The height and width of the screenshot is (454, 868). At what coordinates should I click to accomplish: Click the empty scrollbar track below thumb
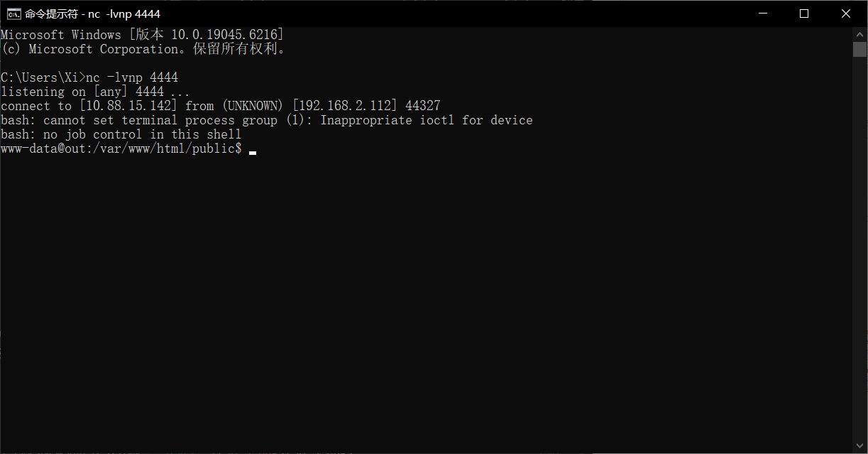(x=859, y=249)
